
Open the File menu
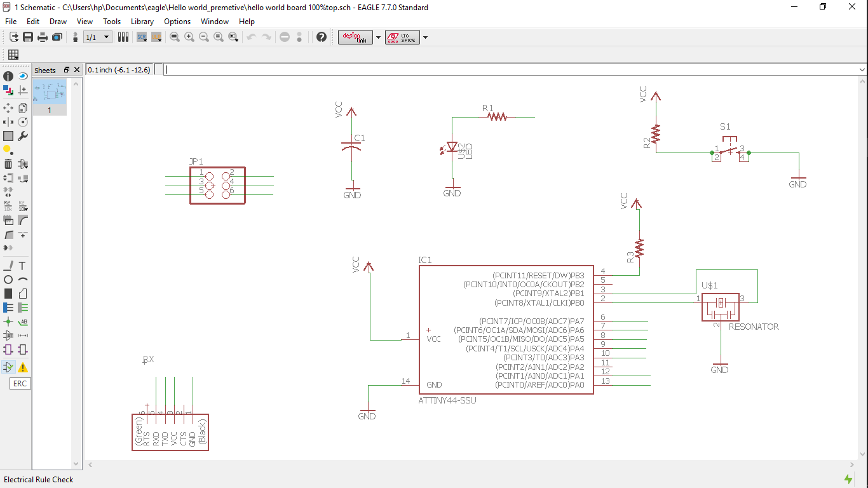pos(11,22)
